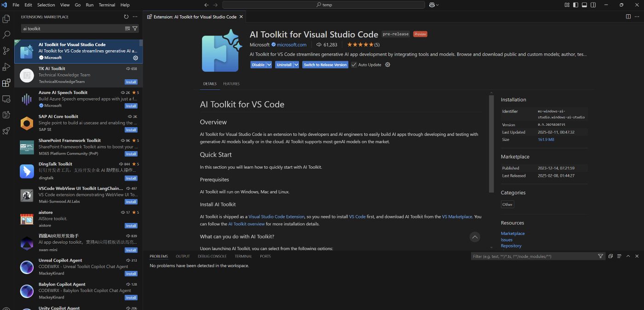
Task: Open the Issues resource link
Action: [506, 240]
